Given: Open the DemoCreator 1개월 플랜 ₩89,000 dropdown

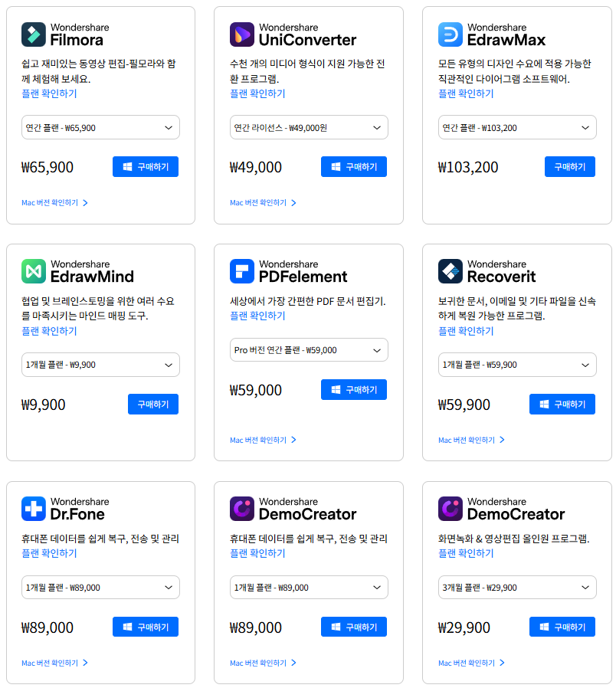Looking at the screenshot, I should point(309,587).
